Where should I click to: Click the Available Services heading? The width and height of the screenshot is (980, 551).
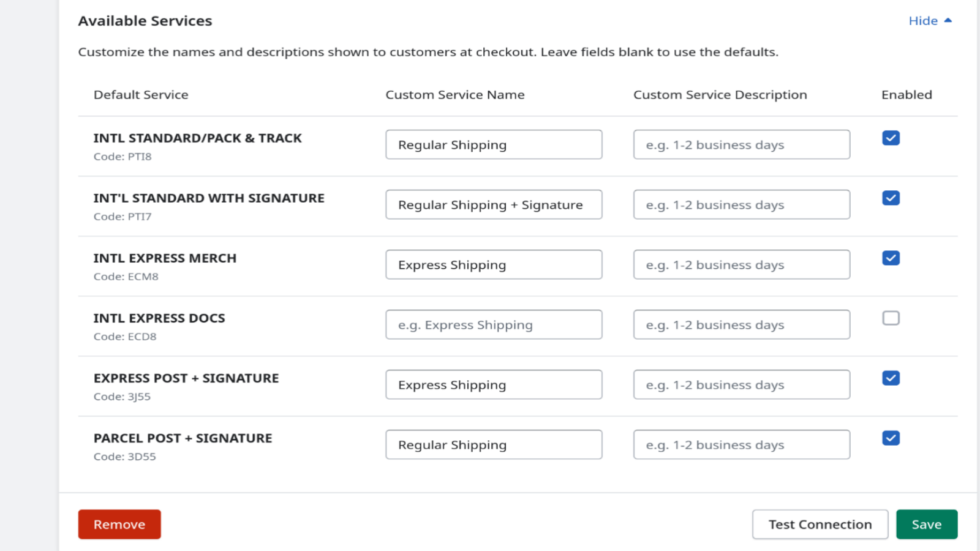[x=145, y=20]
